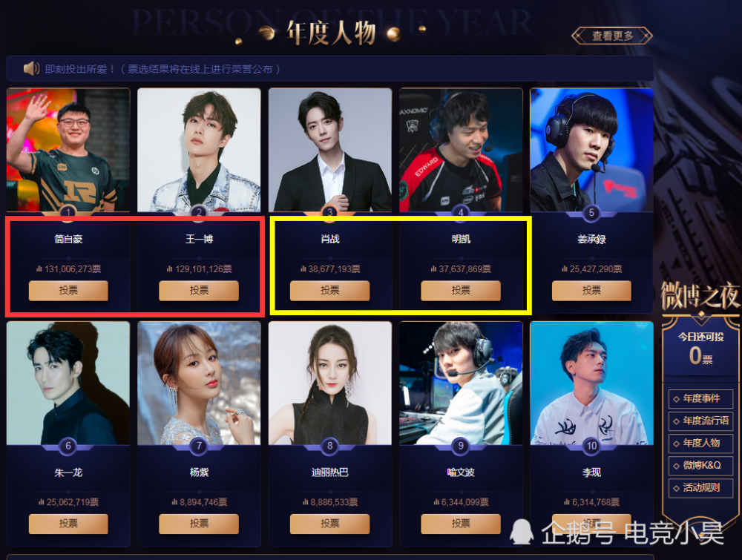
Task: Click the name 朱一龙
Action: (x=68, y=472)
